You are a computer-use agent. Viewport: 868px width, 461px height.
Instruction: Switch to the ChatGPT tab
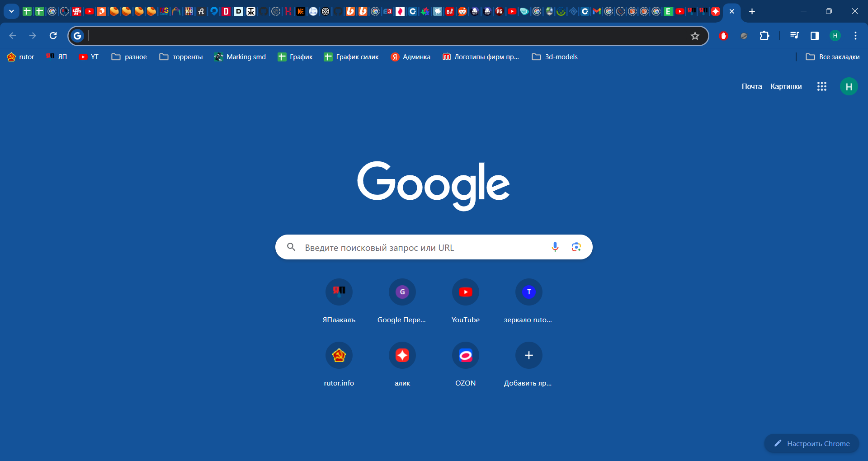pos(325,11)
